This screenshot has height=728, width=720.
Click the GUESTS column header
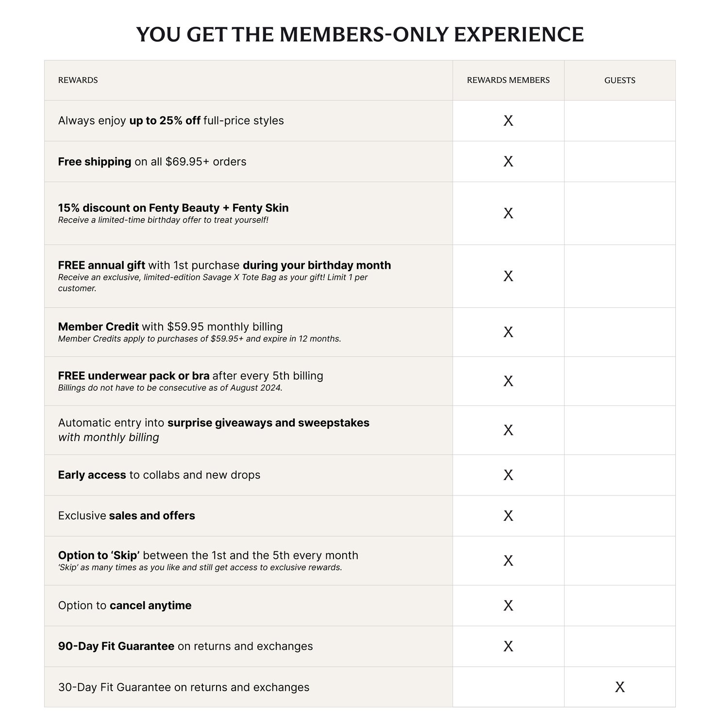pos(620,81)
